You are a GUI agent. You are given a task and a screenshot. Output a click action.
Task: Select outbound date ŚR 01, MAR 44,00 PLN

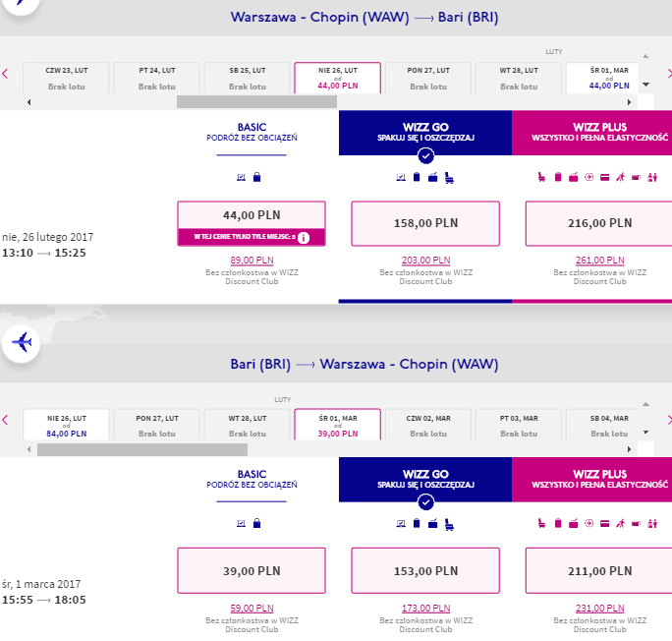602,78
